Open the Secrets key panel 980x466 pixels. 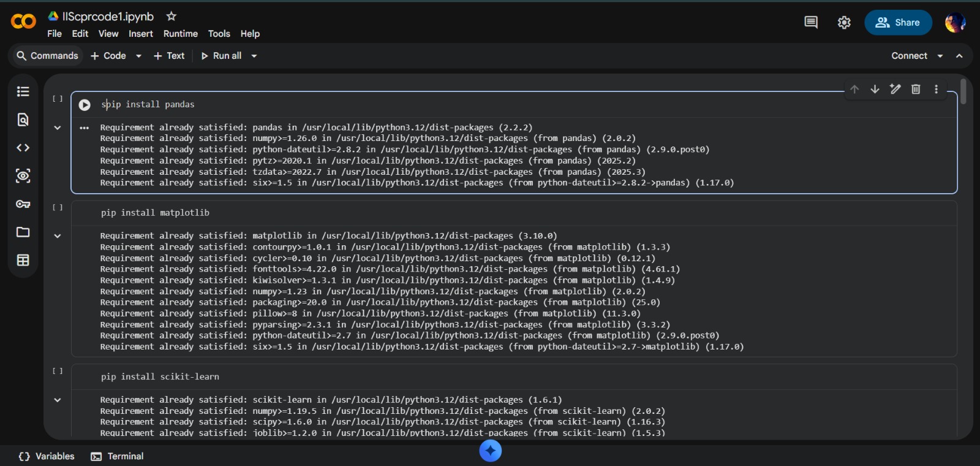pos(23,204)
